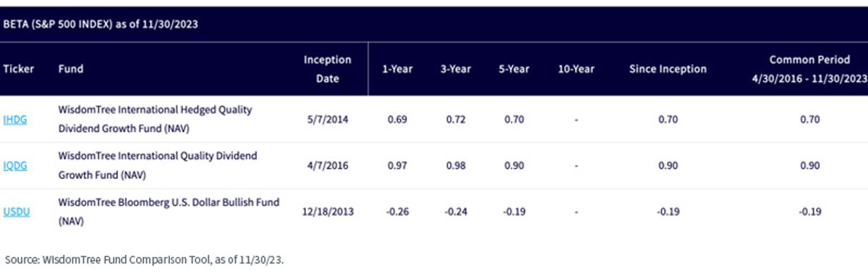Select the 5-Year column header
The height and width of the screenshot is (273, 868).
coord(514,70)
